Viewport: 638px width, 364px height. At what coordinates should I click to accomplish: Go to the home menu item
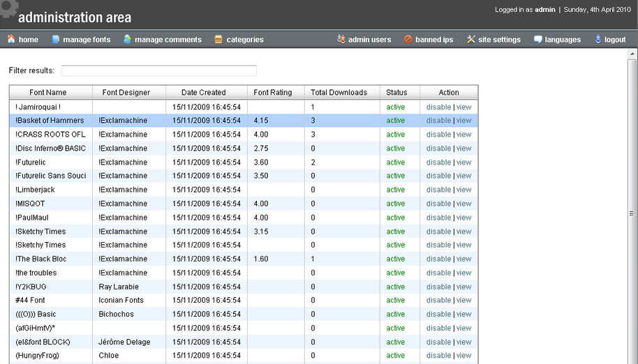[29, 40]
